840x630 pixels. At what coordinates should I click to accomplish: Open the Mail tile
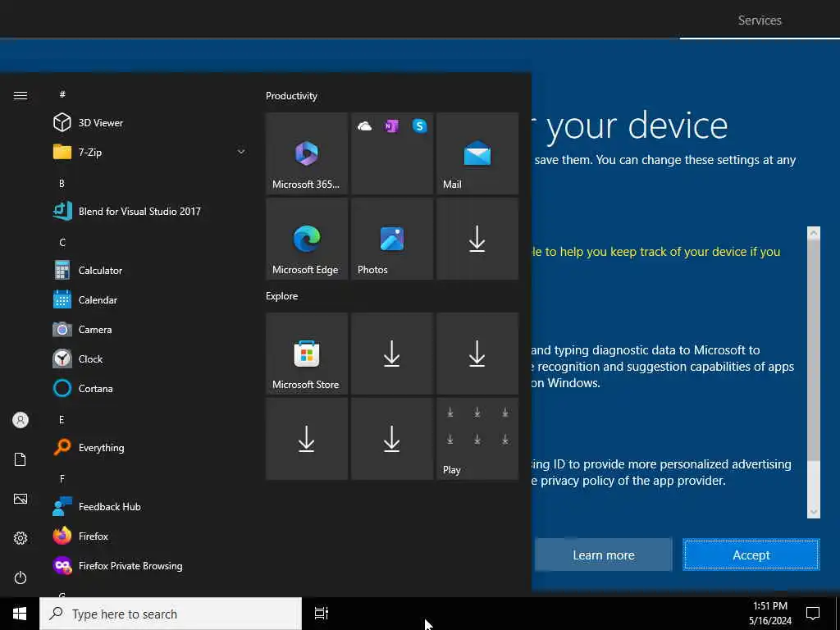[477, 153]
